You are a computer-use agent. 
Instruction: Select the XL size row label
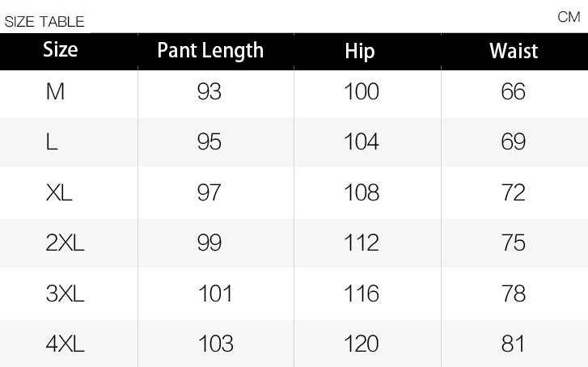[59, 192]
